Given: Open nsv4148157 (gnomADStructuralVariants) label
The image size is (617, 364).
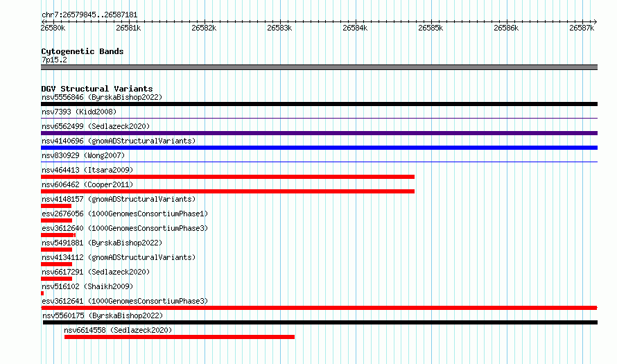Looking at the screenshot, I should pos(119,199).
